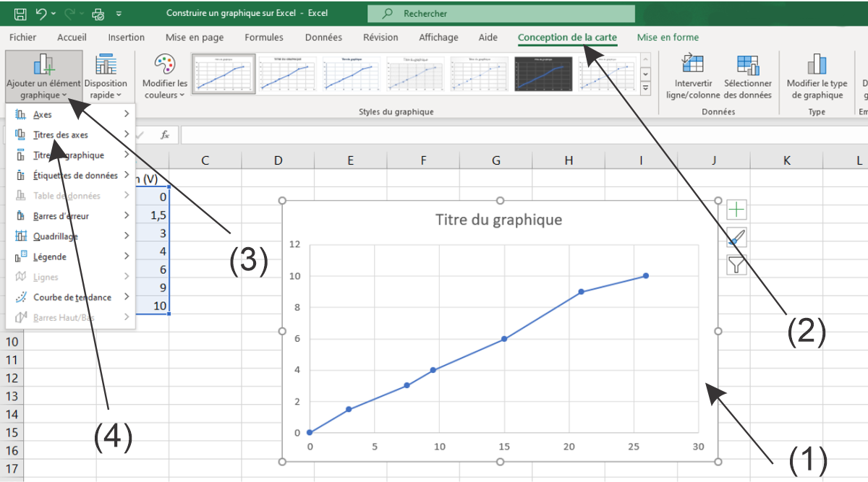Expand the Courbe de tendance submenu
This screenshot has height=482, width=868.
click(x=72, y=297)
